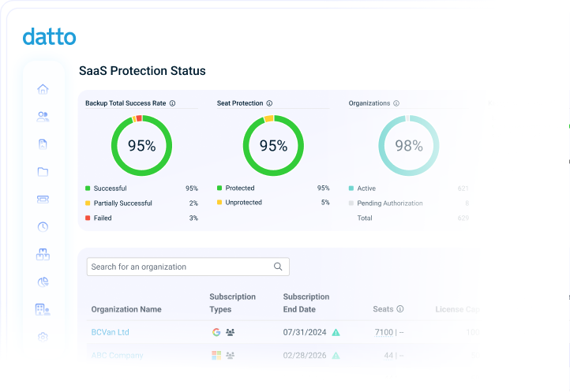This screenshot has width=570, height=392.
Task: Open the building organization icon in sidebar
Action: click(x=43, y=309)
